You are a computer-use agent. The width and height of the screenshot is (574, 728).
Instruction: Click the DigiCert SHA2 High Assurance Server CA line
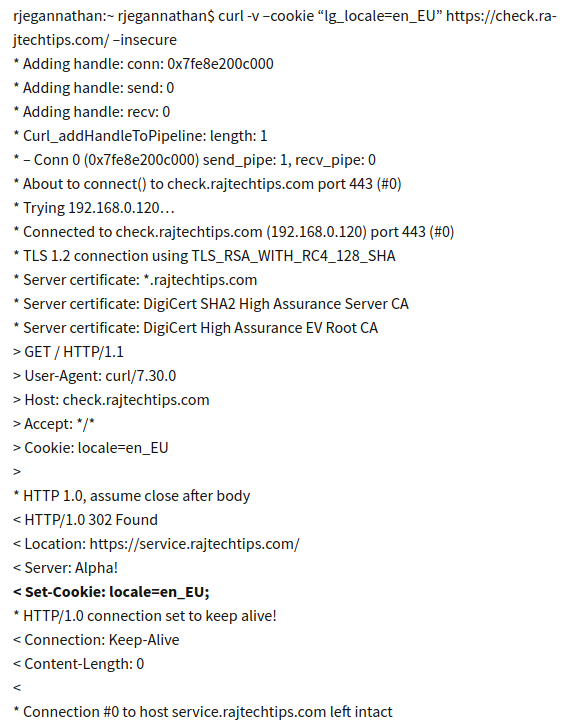point(211,304)
